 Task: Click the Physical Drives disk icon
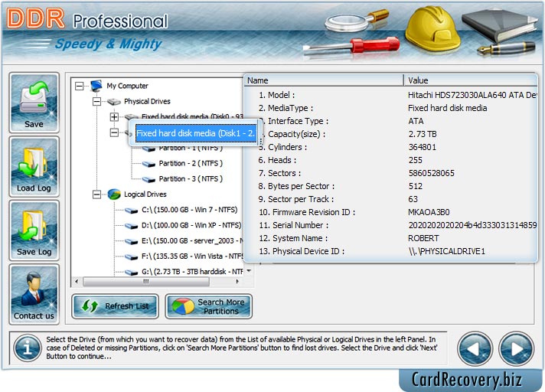(113, 102)
